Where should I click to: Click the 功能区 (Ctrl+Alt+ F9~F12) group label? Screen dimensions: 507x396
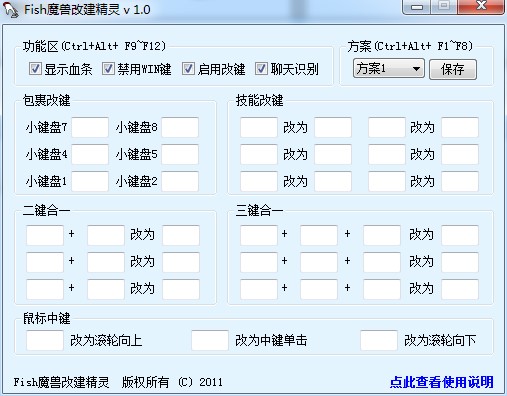(x=94, y=46)
